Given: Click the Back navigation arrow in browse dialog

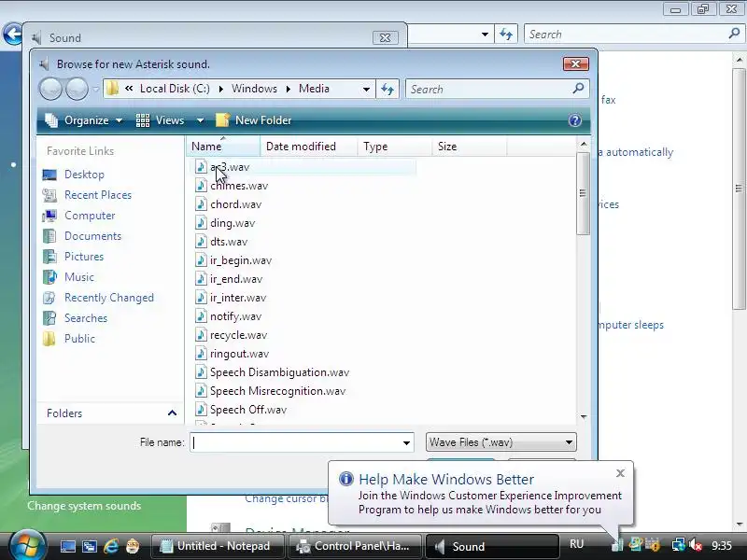Looking at the screenshot, I should pos(50,89).
